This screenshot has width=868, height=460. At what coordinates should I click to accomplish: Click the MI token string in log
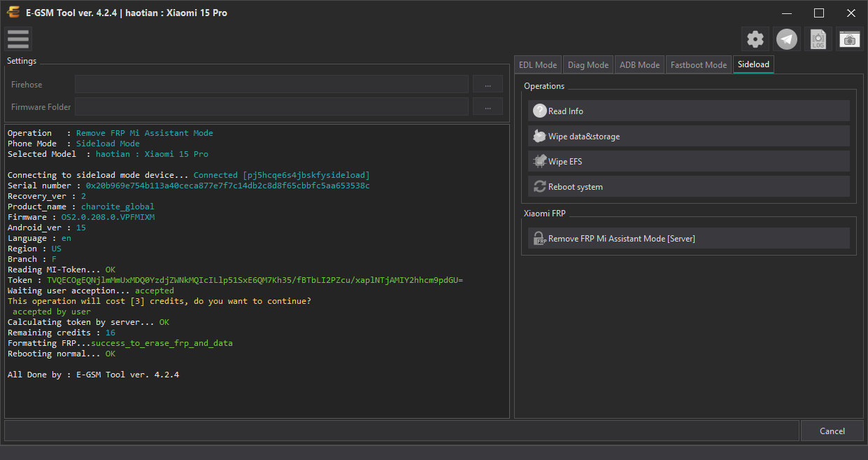pos(255,280)
